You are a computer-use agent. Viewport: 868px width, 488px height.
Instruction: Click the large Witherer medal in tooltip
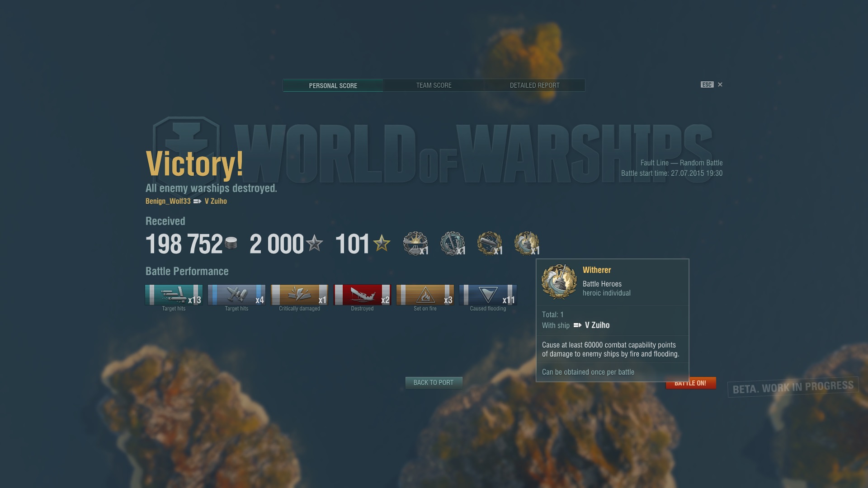559,282
